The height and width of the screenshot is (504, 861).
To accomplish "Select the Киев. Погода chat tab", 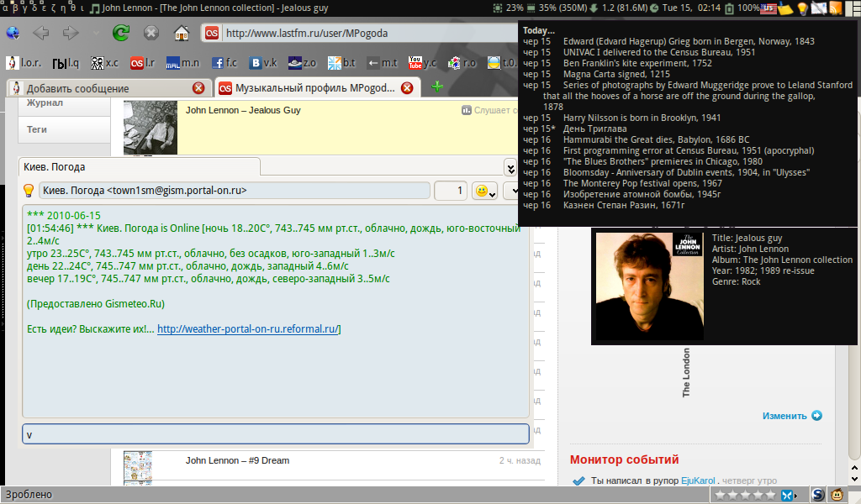I will tap(139, 166).
